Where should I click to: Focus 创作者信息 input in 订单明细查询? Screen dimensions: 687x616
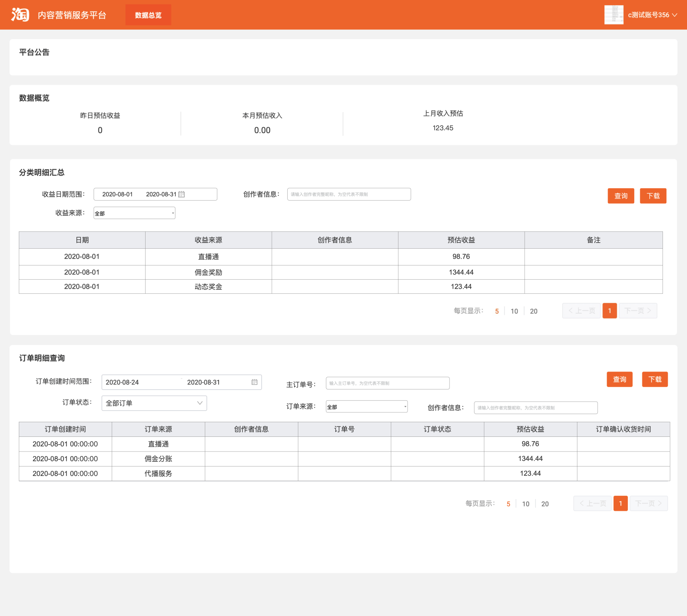(x=536, y=408)
